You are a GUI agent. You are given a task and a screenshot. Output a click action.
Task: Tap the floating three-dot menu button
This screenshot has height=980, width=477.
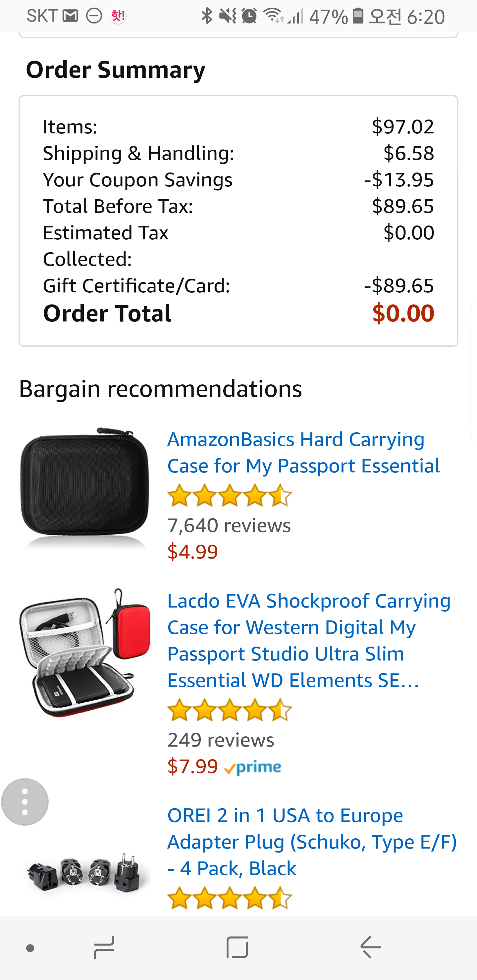coord(25,802)
